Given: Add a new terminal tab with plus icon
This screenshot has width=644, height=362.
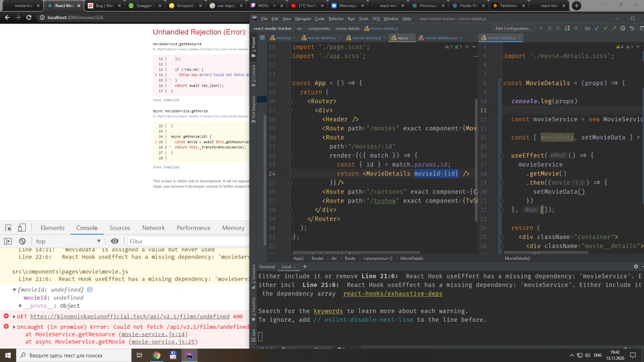Looking at the screenshot, I should (x=304, y=266).
